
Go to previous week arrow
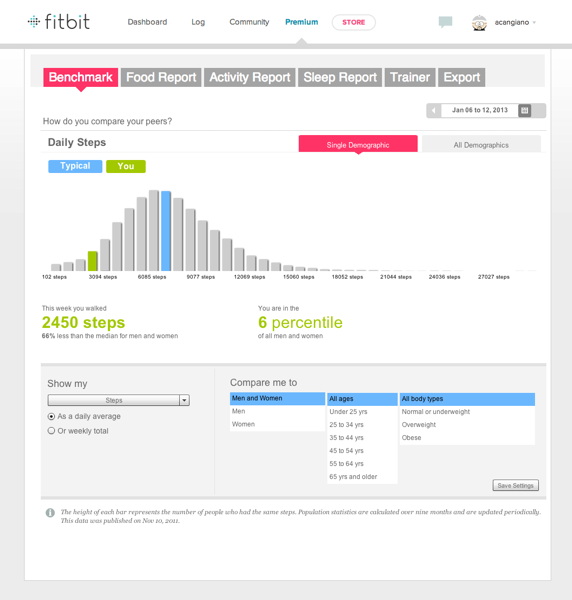point(433,110)
